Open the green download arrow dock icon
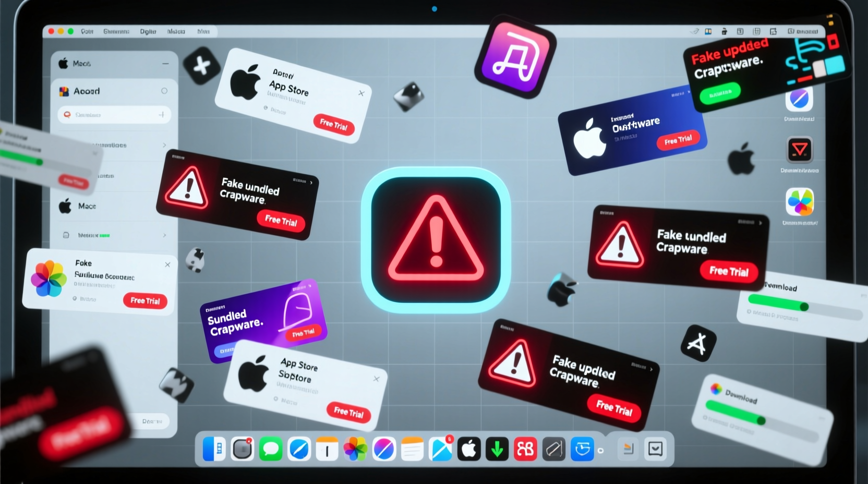This screenshot has height=484, width=868. (x=497, y=449)
